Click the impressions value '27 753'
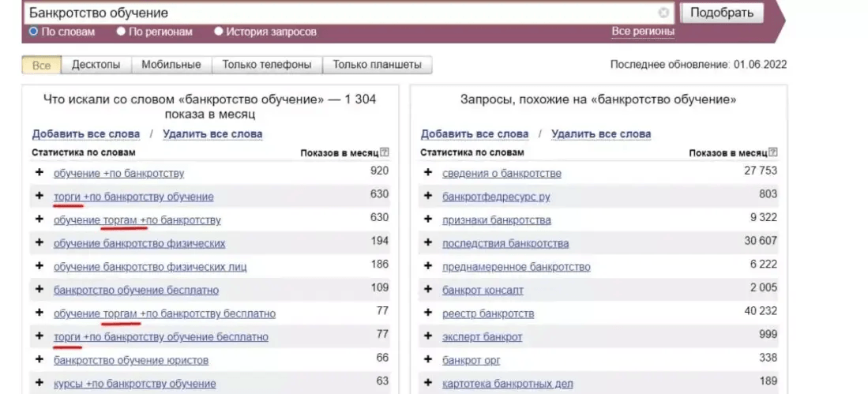868x394 pixels. point(761,171)
